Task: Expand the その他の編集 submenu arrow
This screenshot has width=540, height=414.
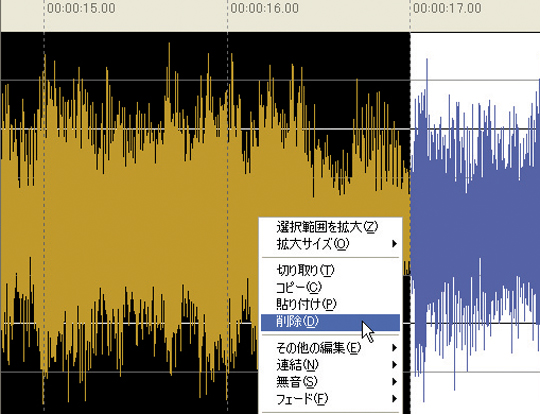Action: pyautogui.click(x=394, y=348)
